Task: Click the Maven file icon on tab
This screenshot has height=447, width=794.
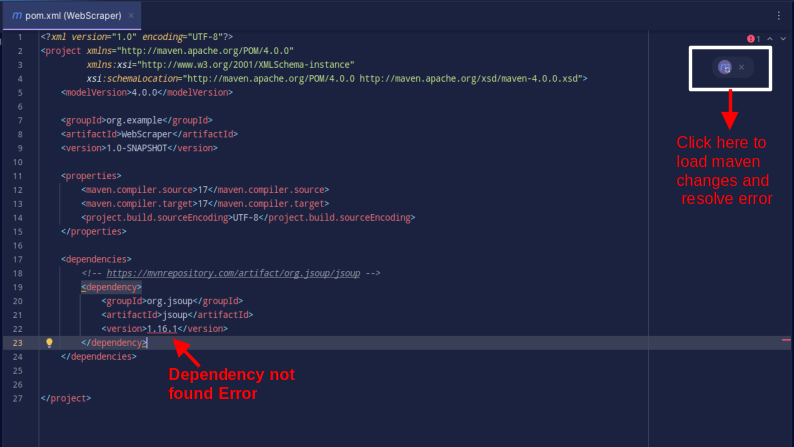Action: point(17,16)
